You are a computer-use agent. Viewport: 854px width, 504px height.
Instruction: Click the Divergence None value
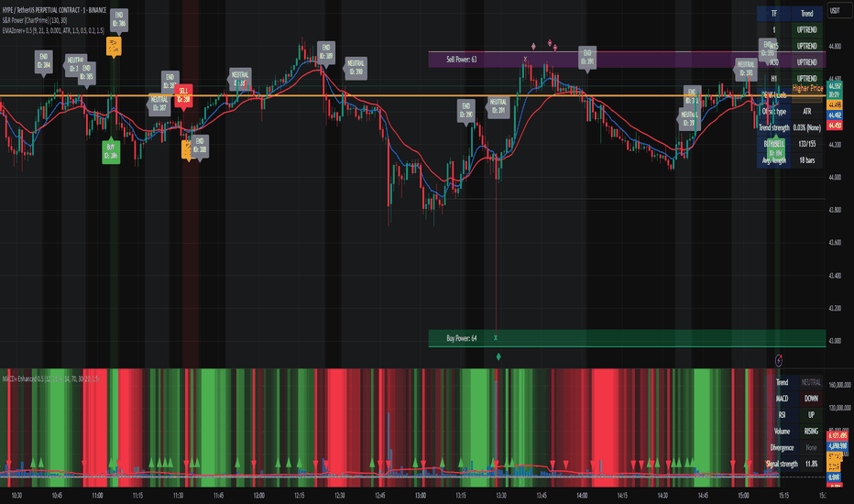(811, 447)
